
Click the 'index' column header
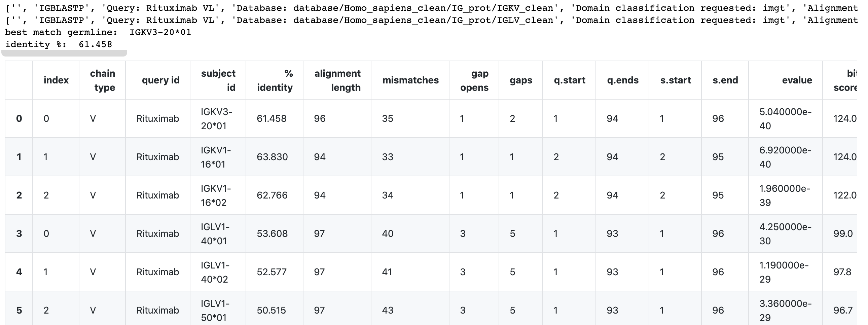pyautogui.click(x=56, y=80)
